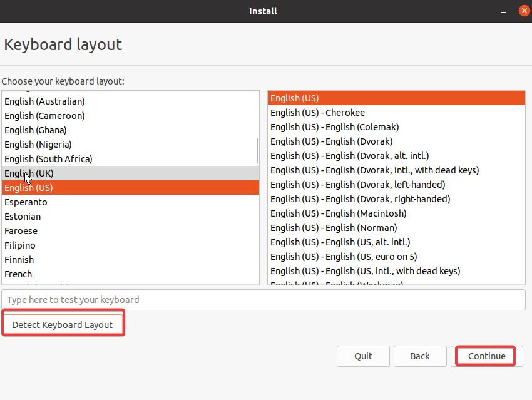Image resolution: width=532 pixels, height=400 pixels.
Task: Minimize the Install window
Action: (503, 11)
